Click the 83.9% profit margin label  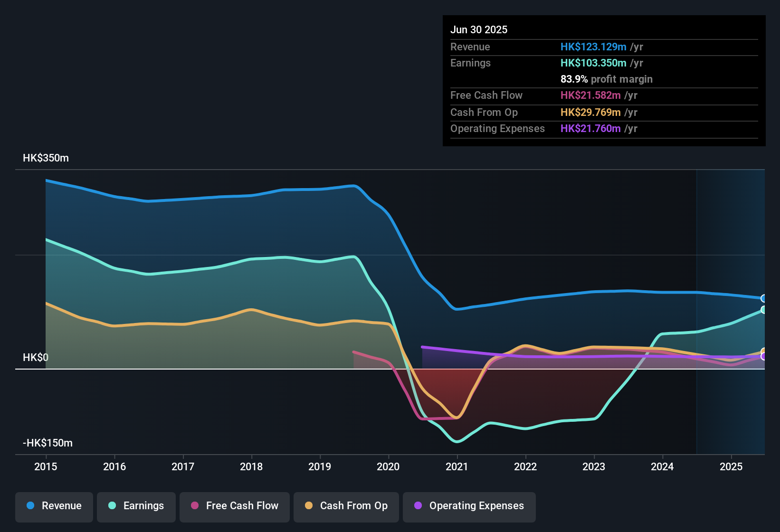click(x=607, y=79)
